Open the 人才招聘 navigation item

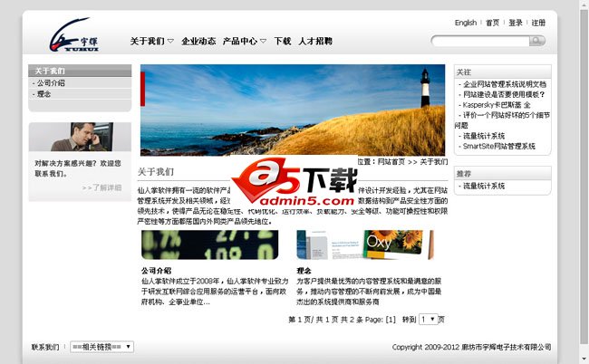315,41
